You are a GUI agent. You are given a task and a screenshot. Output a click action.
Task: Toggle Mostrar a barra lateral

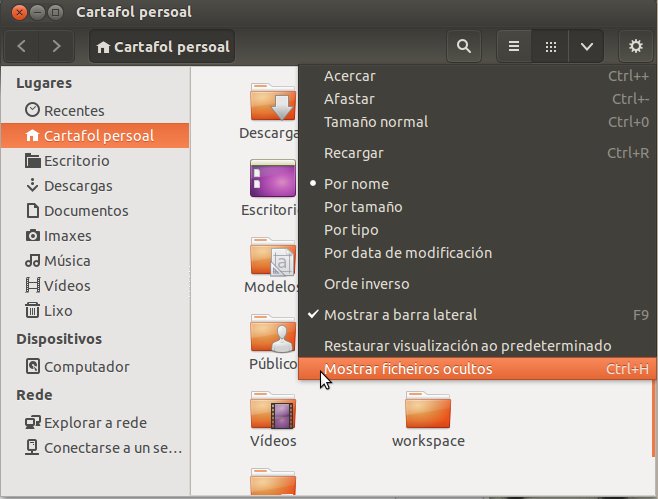pos(477,315)
